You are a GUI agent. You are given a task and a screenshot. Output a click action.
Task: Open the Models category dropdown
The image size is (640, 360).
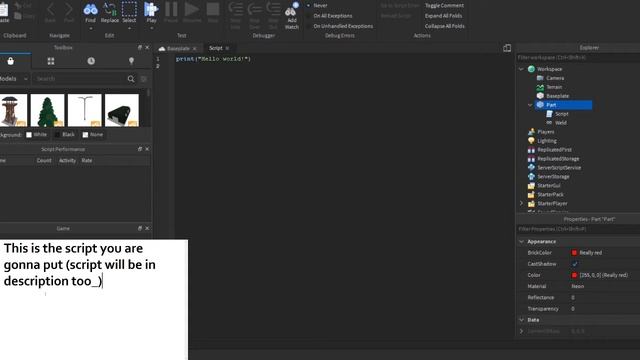[x=14, y=78]
